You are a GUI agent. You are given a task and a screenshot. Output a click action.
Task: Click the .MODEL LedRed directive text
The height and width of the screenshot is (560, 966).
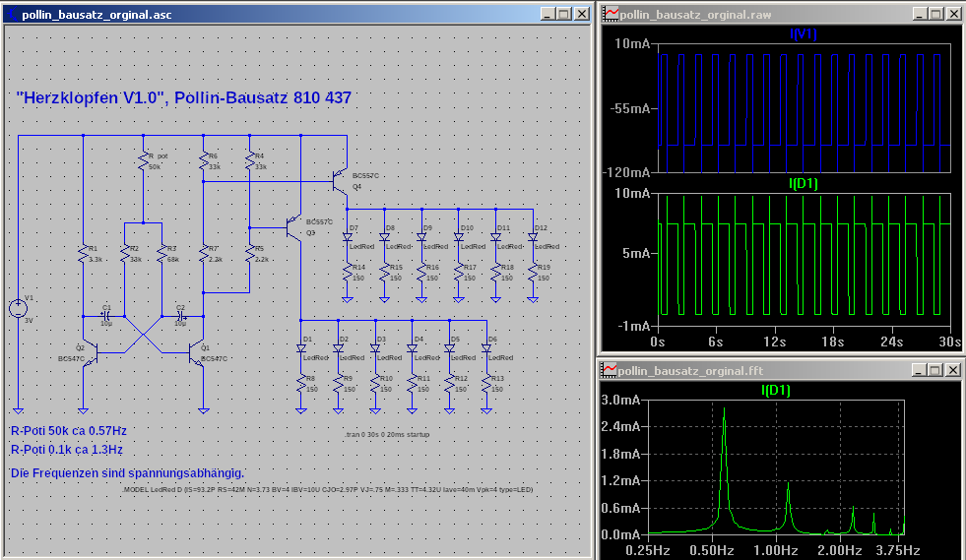tap(328, 489)
